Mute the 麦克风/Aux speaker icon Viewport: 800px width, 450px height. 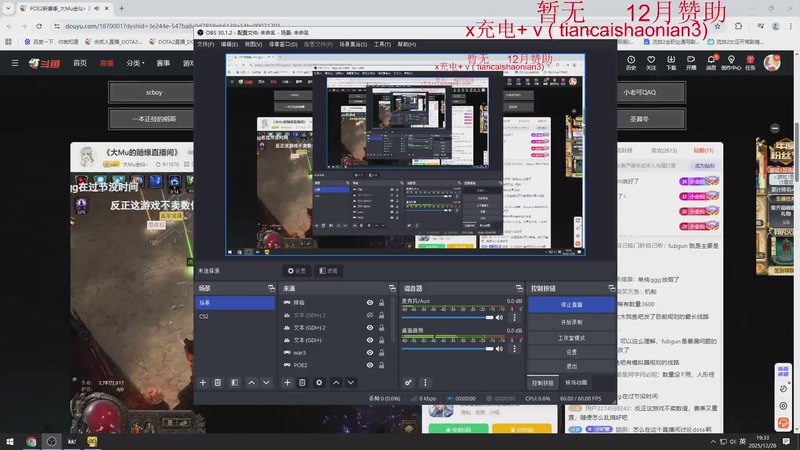(499, 317)
